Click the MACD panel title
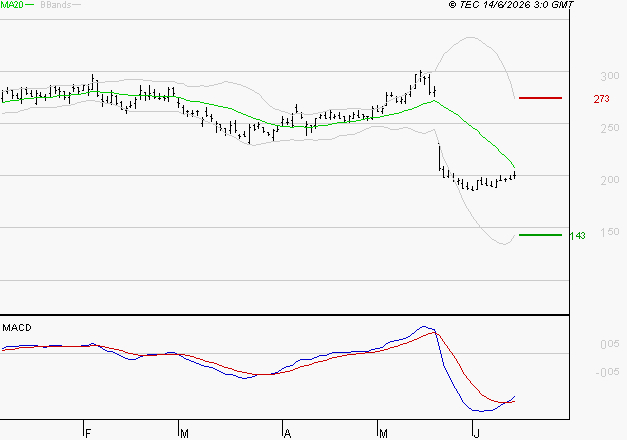The height and width of the screenshot is (440, 627). click(x=17, y=328)
